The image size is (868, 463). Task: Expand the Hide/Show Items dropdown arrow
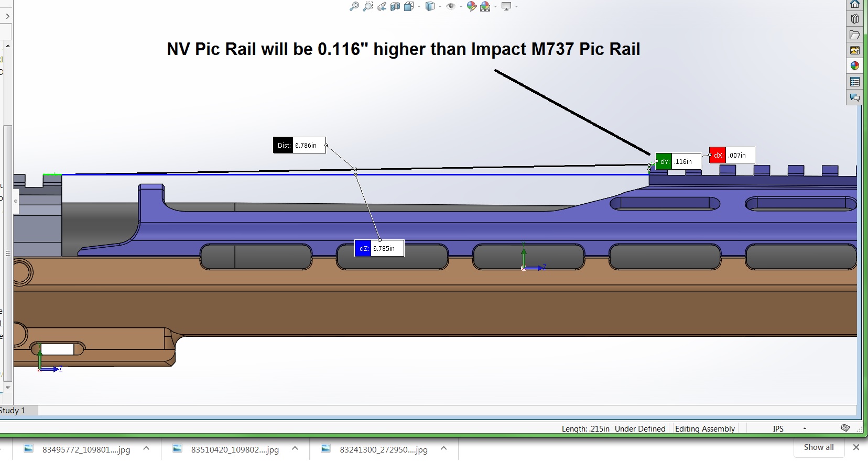[x=461, y=7]
